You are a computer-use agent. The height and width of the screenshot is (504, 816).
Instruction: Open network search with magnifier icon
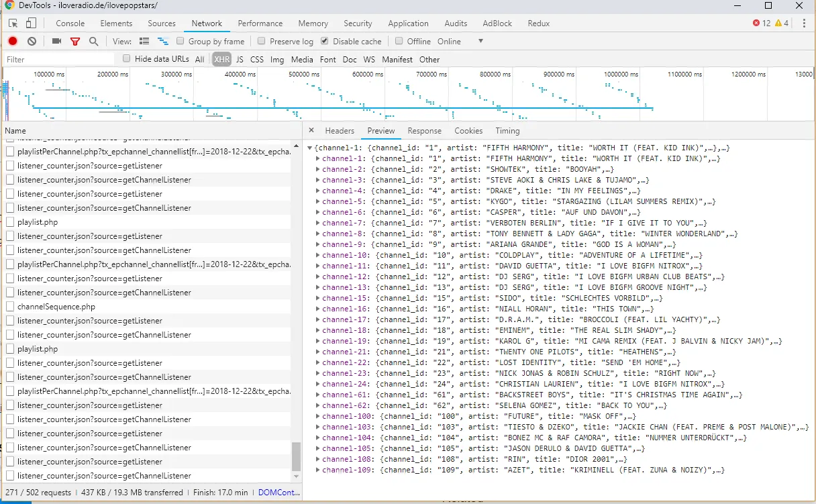click(x=94, y=42)
